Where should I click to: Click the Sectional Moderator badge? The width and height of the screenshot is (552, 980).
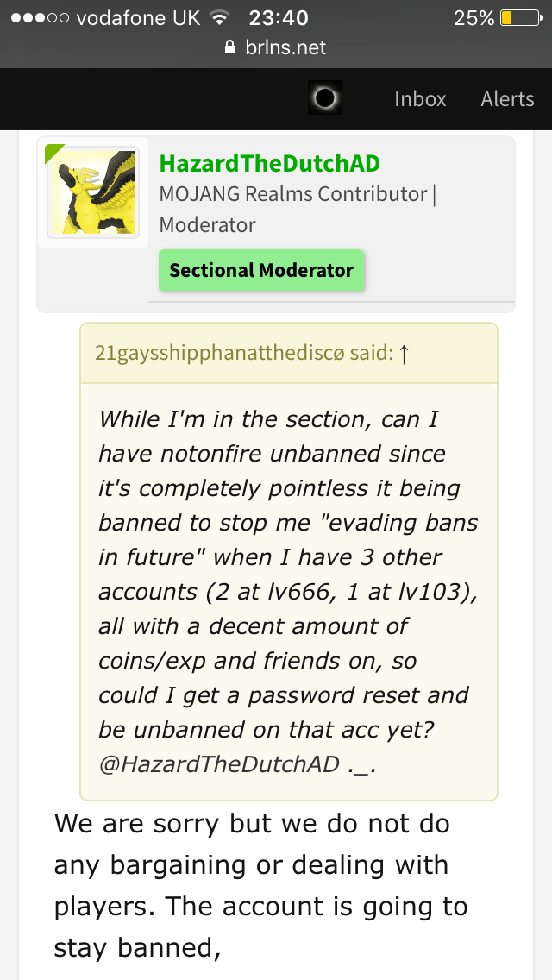(261, 270)
